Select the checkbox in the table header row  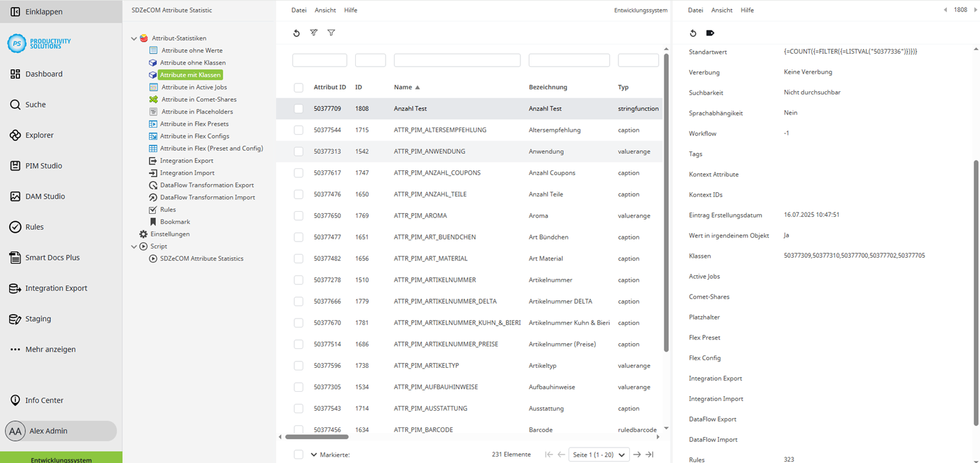[298, 87]
